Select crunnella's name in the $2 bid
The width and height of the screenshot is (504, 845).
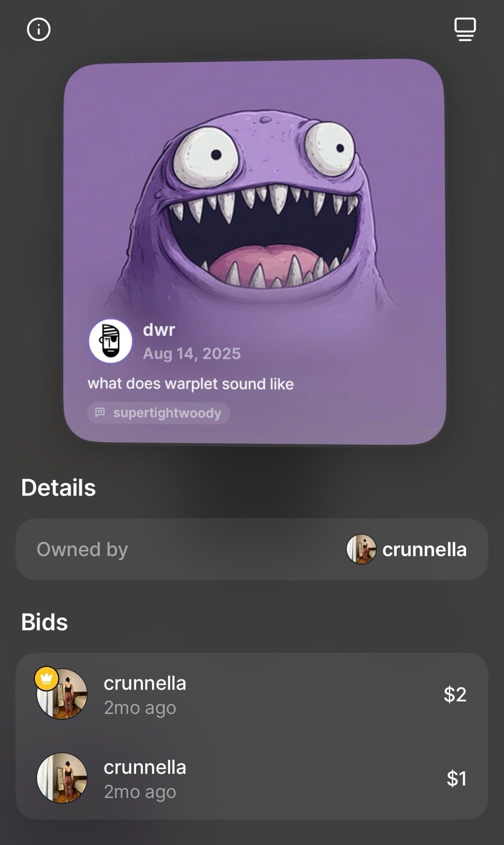(145, 683)
